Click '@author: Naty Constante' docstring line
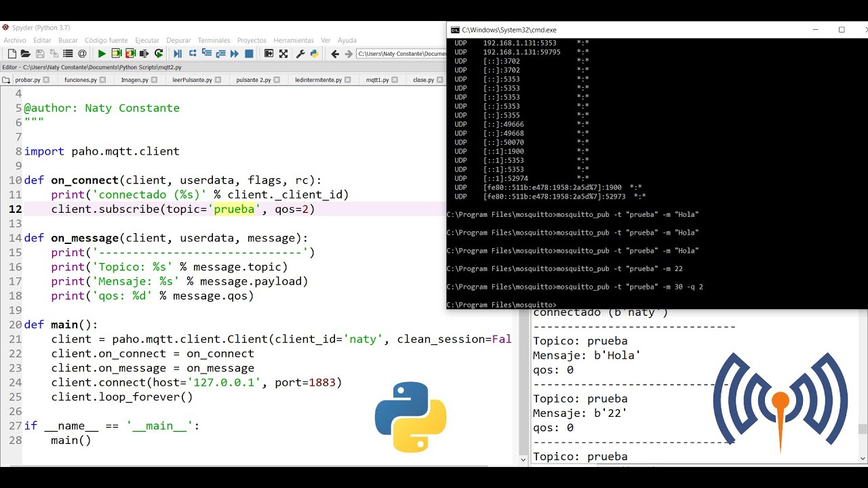This screenshot has width=868, height=488. [102, 108]
